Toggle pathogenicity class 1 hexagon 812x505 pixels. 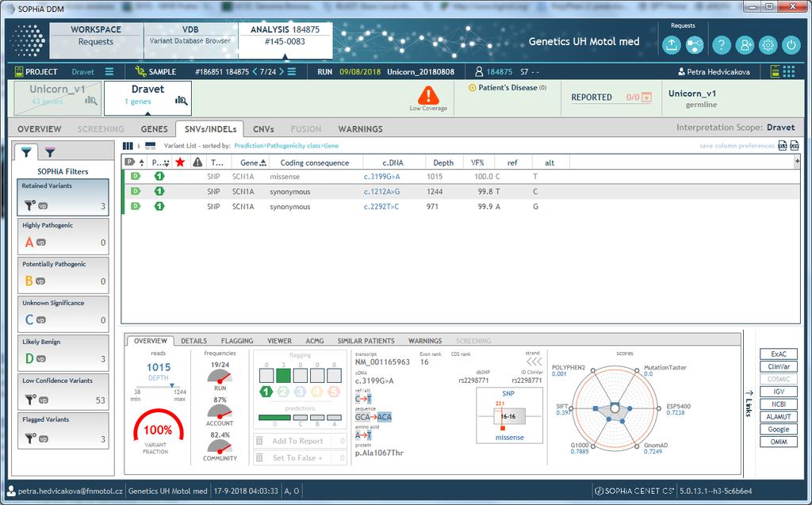pos(266,392)
